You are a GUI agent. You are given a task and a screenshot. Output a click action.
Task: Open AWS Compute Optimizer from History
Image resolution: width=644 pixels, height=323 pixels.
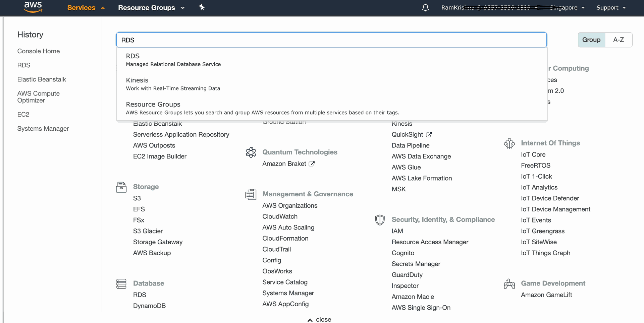pyautogui.click(x=39, y=97)
